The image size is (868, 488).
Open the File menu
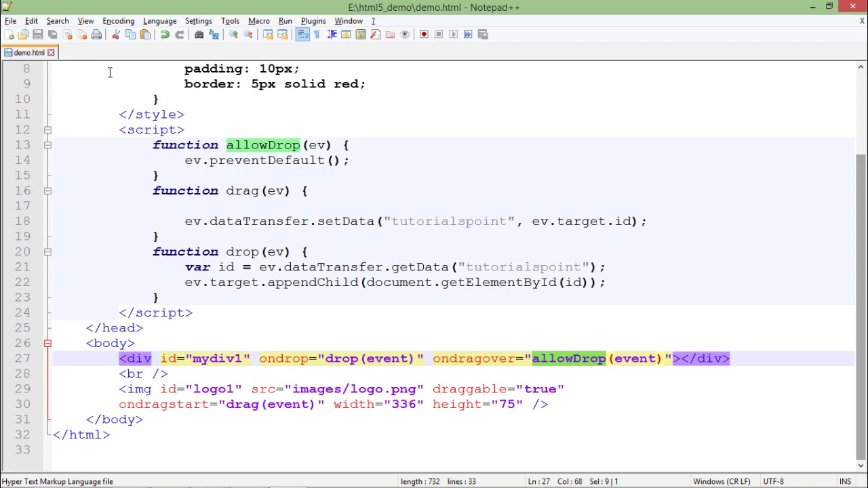coord(11,21)
